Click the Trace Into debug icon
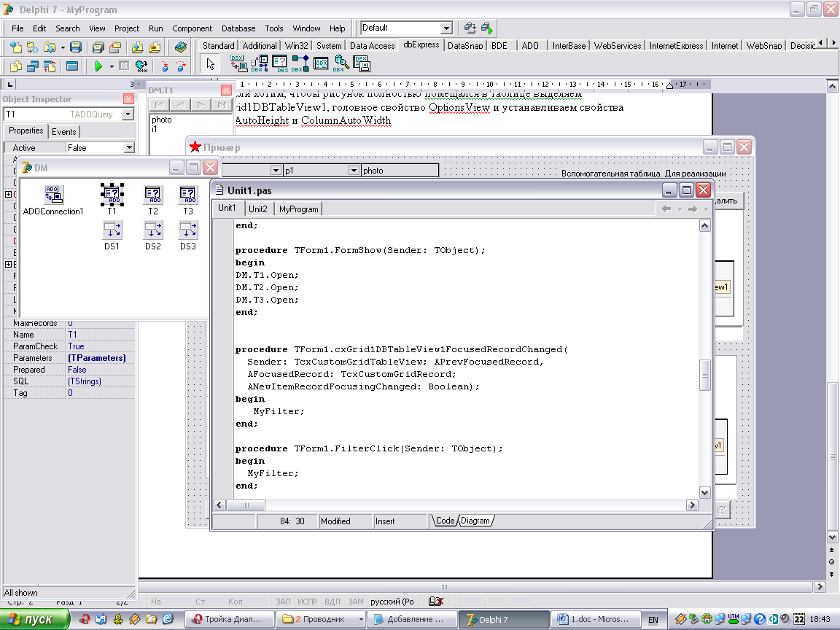840x630 pixels. pyautogui.click(x=165, y=66)
